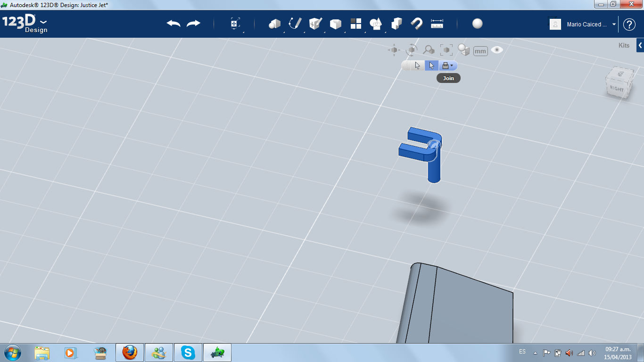Viewport: 644px width, 362px height.
Task: Click the unhighlighted arrow in the floating toolbar
Action: coord(418,66)
